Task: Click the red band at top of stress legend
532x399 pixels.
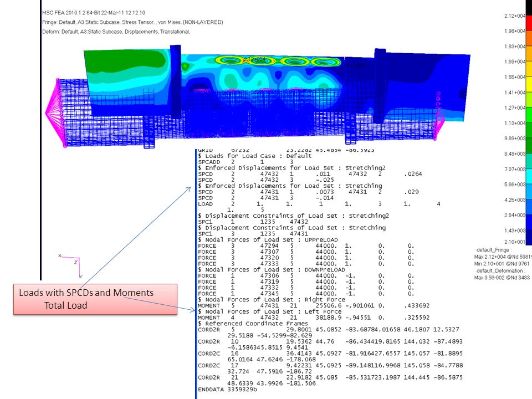Action: (x=529, y=23)
